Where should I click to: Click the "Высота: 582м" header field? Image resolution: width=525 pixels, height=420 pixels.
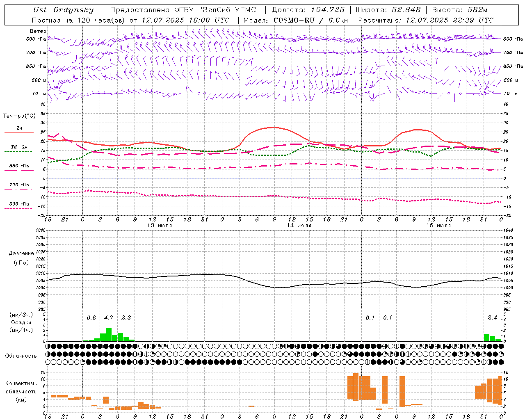pyautogui.click(x=460, y=10)
